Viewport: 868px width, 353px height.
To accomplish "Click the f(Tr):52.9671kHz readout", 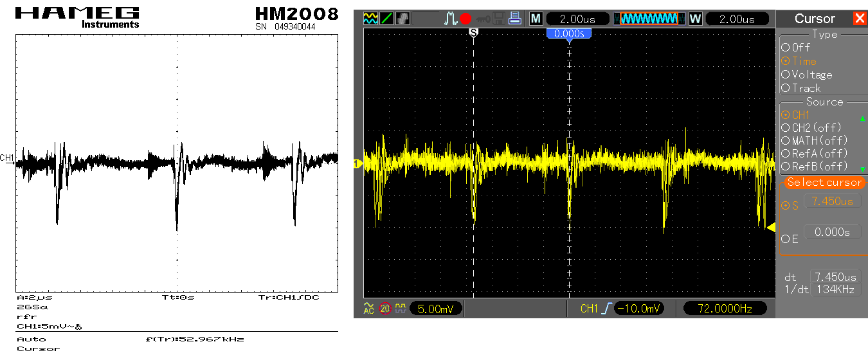I will (x=195, y=339).
